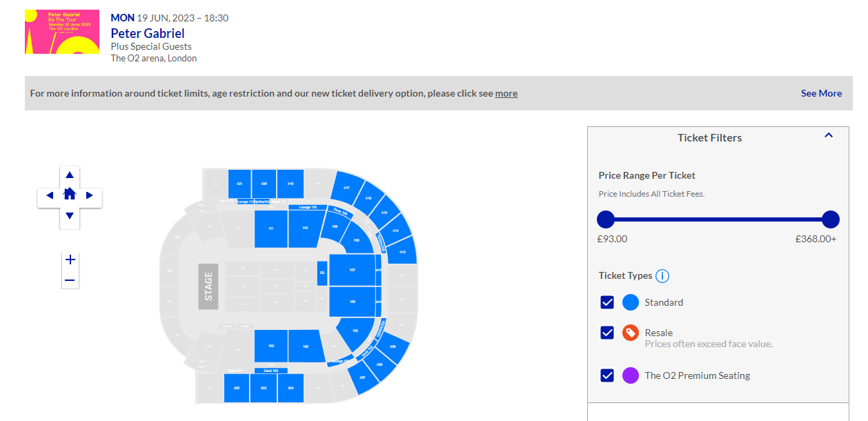Select seating block 111

(271, 229)
